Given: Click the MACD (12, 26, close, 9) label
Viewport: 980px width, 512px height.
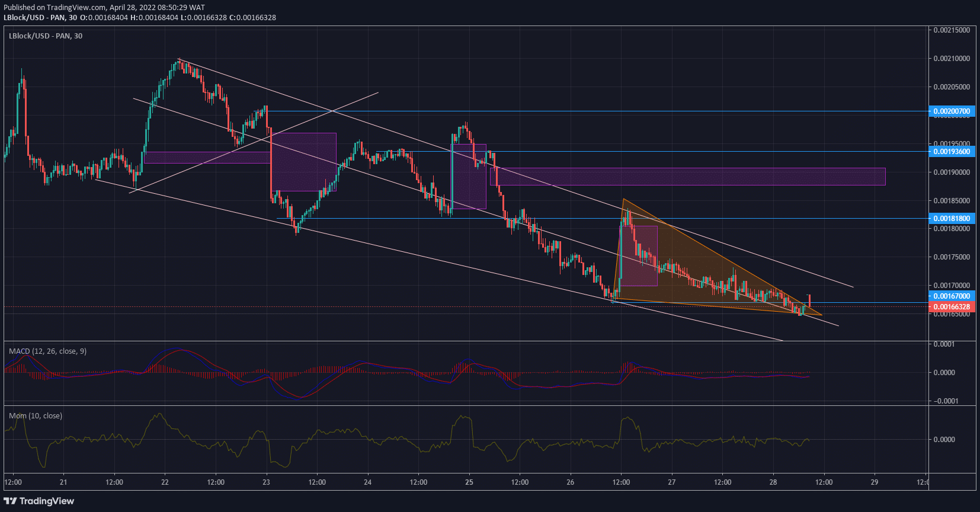Looking at the screenshot, I should click(47, 351).
